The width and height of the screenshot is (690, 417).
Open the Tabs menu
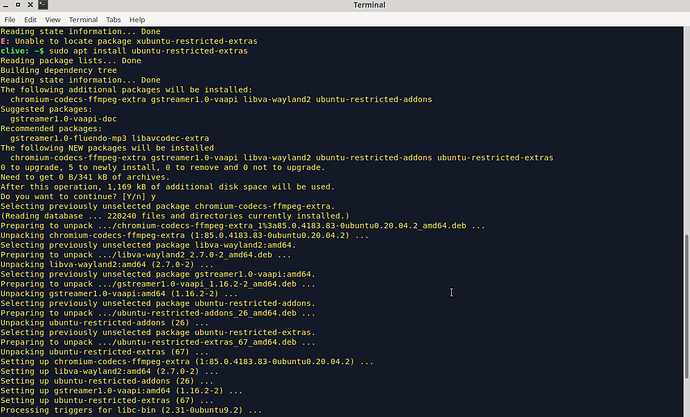113,19
